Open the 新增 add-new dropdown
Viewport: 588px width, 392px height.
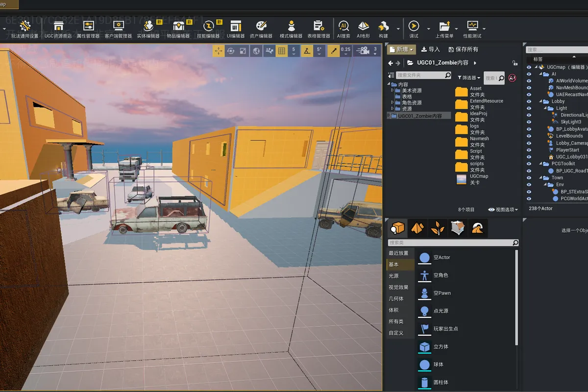[401, 49]
